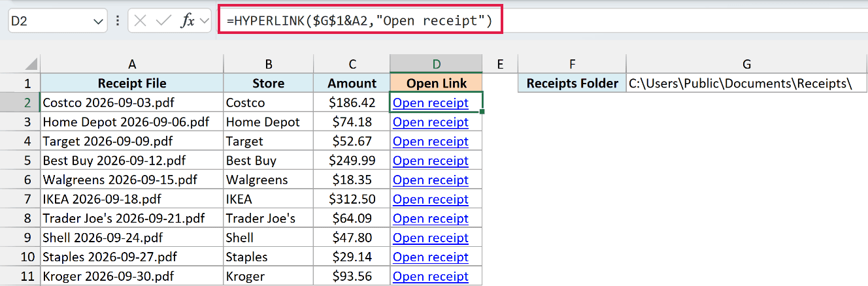Select cell 'Trader Joe's 2026-09-21.pdf'

pyautogui.click(x=131, y=218)
